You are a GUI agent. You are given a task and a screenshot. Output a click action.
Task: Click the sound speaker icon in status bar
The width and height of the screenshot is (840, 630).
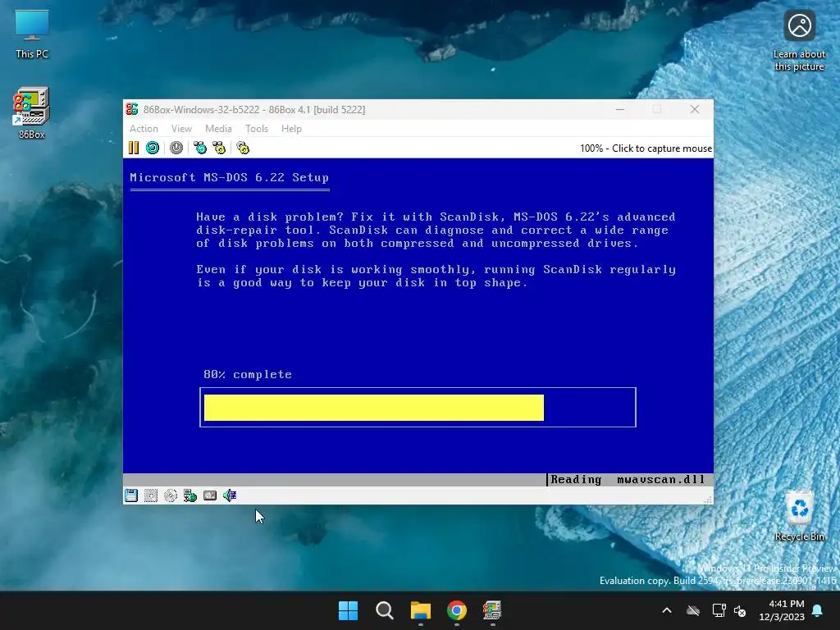(x=230, y=495)
